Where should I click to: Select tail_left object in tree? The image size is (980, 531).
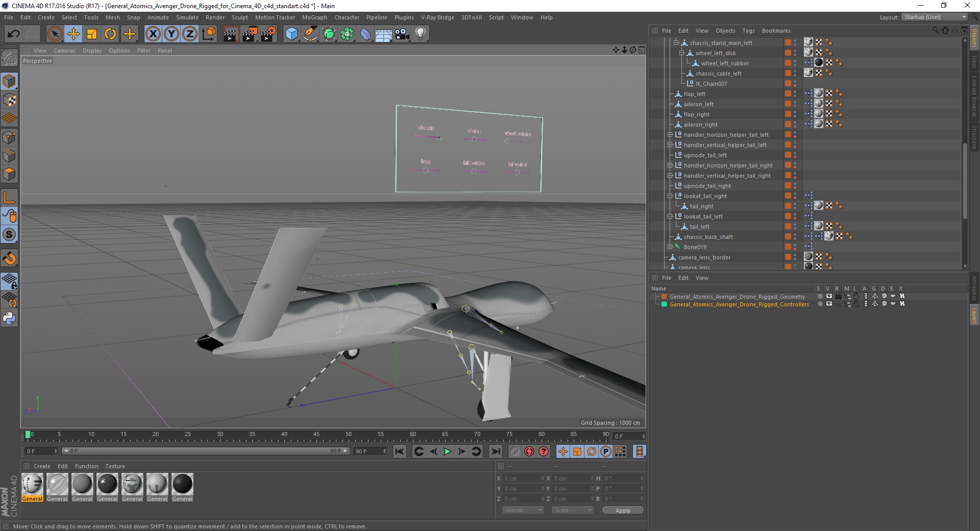(699, 227)
